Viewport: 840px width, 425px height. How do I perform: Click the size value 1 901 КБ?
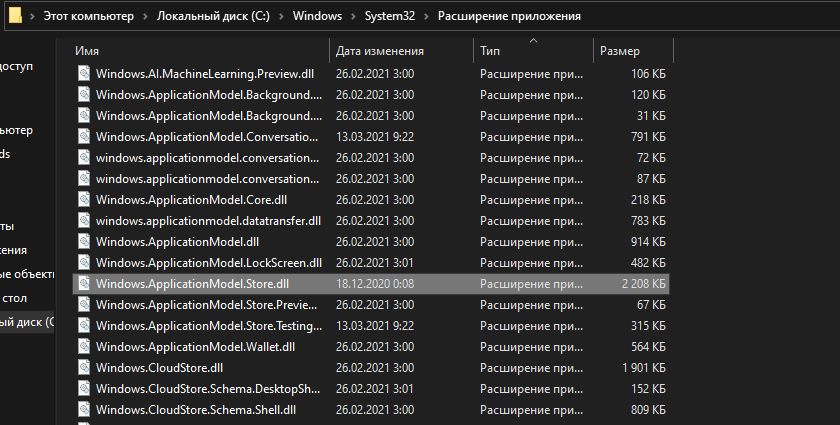[x=643, y=368]
